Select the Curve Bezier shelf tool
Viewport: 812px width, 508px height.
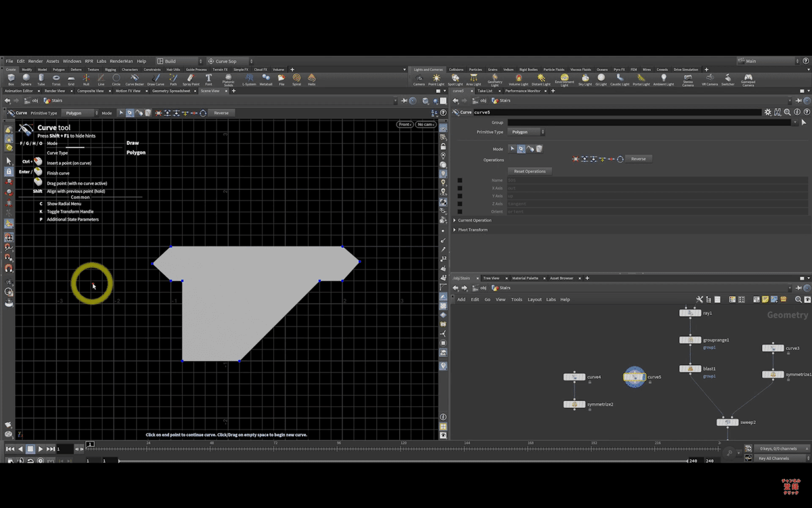point(135,80)
